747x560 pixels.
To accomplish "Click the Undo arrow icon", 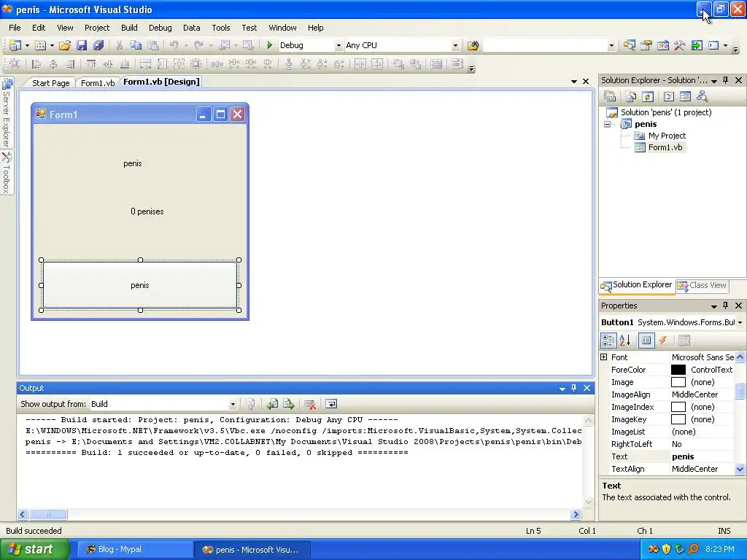I will click(174, 45).
